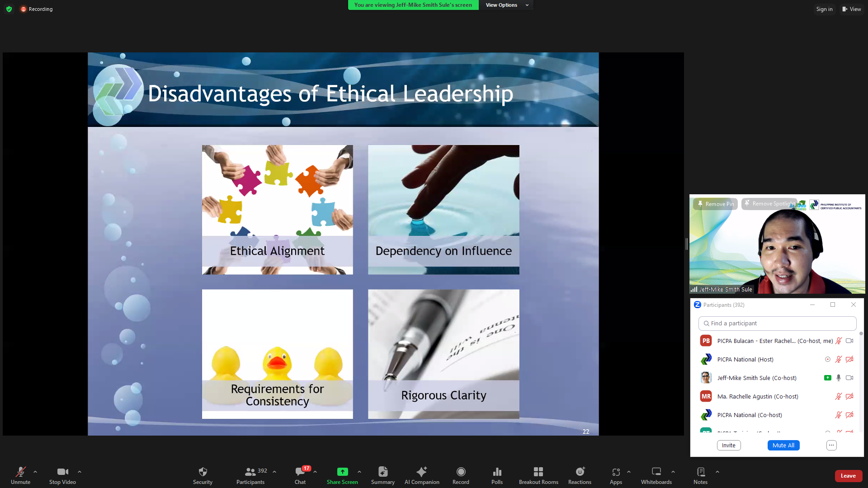
Task: Click the Leave meeting button
Action: click(x=848, y=476)
